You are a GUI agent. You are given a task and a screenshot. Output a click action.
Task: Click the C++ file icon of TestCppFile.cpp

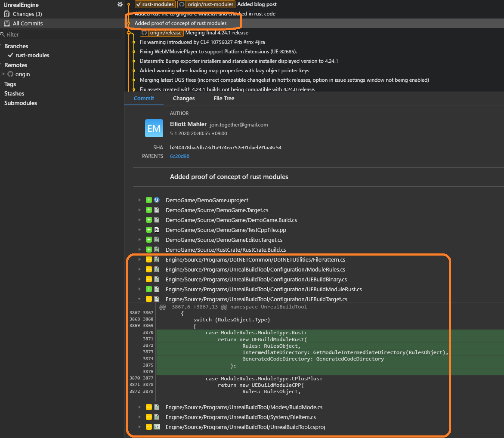(x=157, y=230)
